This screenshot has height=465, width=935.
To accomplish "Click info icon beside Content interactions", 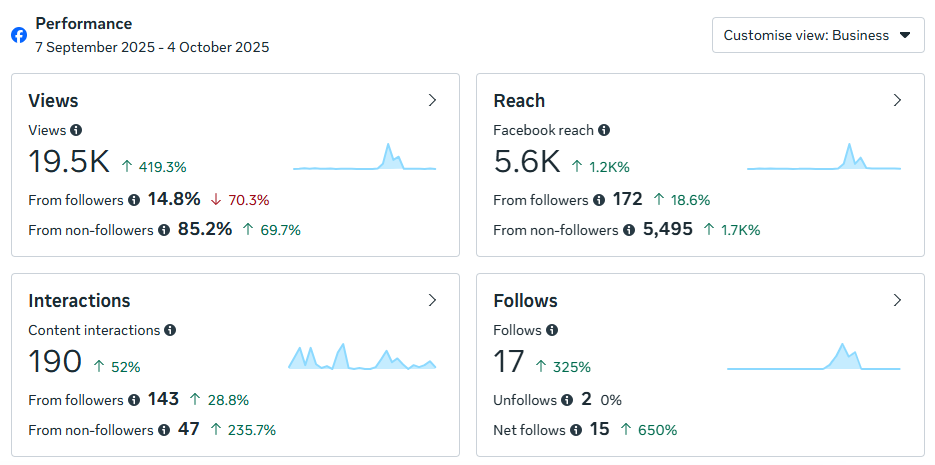I will 170,330.
